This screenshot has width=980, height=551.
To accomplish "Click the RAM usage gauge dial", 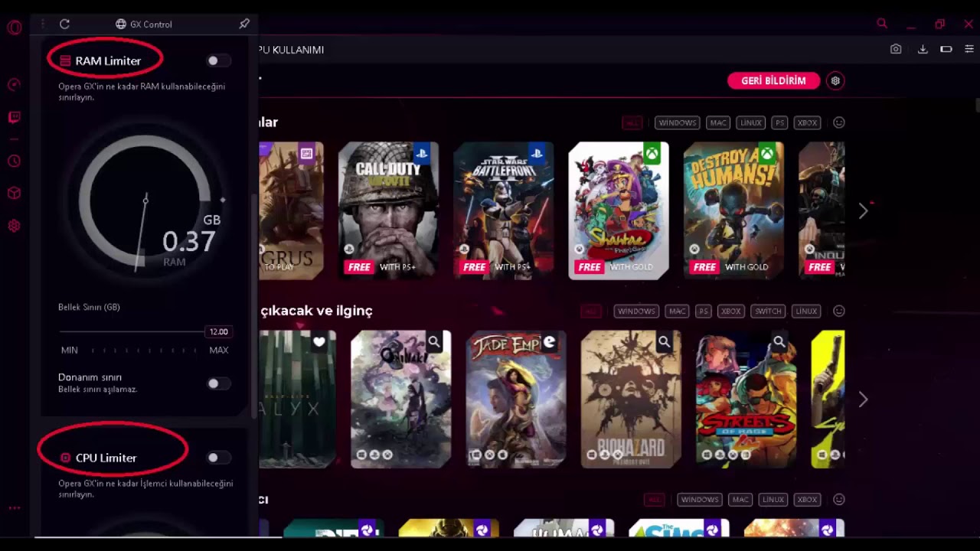I will pyautogui.click(x=145, y=202).
